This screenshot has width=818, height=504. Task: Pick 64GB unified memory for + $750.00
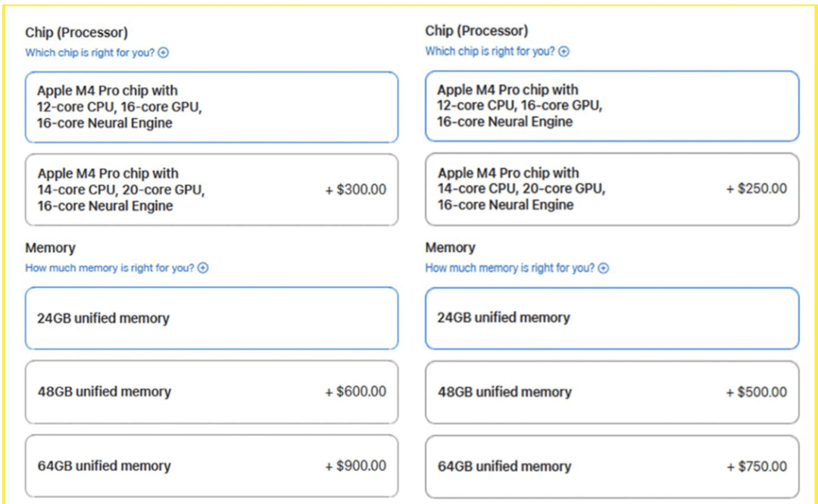(x=611, y=467)
